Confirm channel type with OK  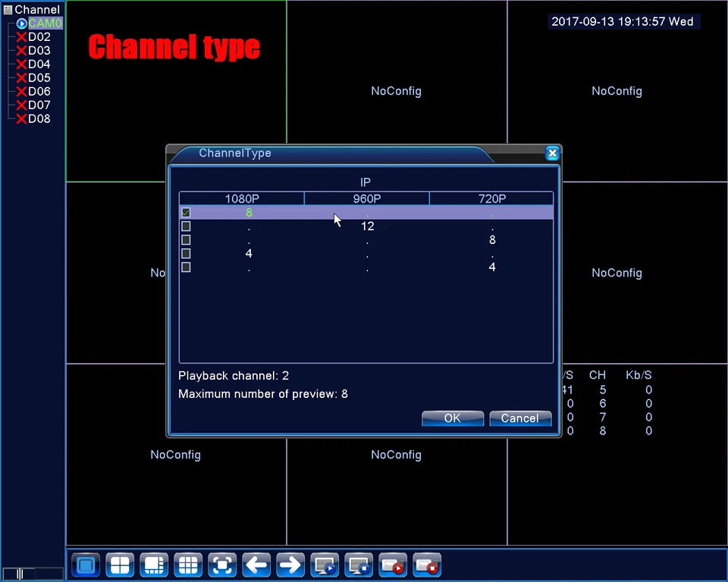point(453,418)
